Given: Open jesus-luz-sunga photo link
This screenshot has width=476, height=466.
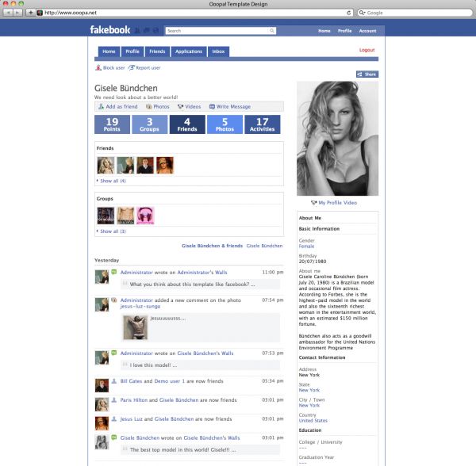Looking at the screenshot, I should pos(140,306).
